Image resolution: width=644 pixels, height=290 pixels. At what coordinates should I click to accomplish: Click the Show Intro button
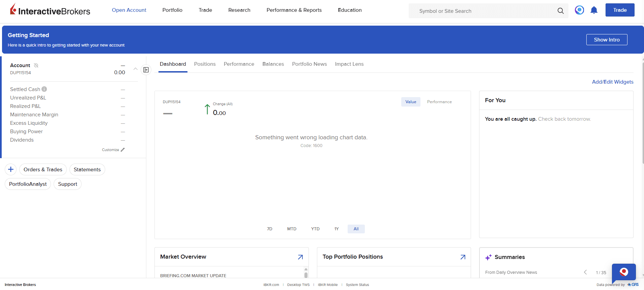click(x=607, y=39)
